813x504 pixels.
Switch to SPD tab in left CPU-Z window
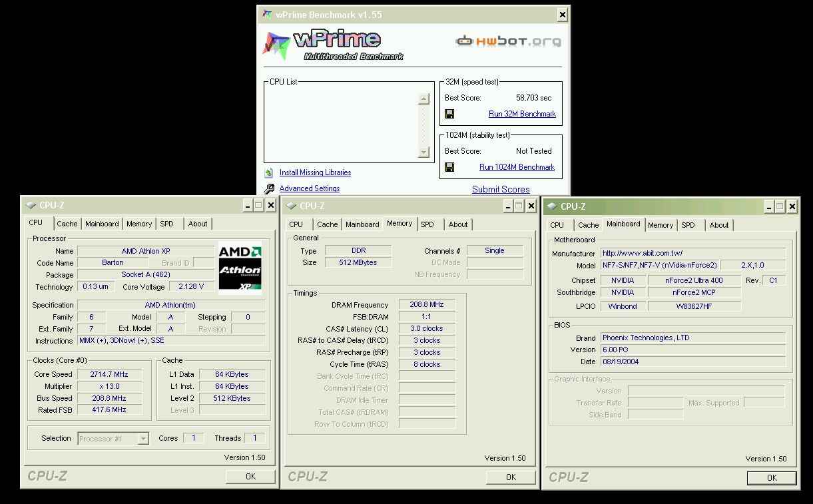tap(166, 224)
